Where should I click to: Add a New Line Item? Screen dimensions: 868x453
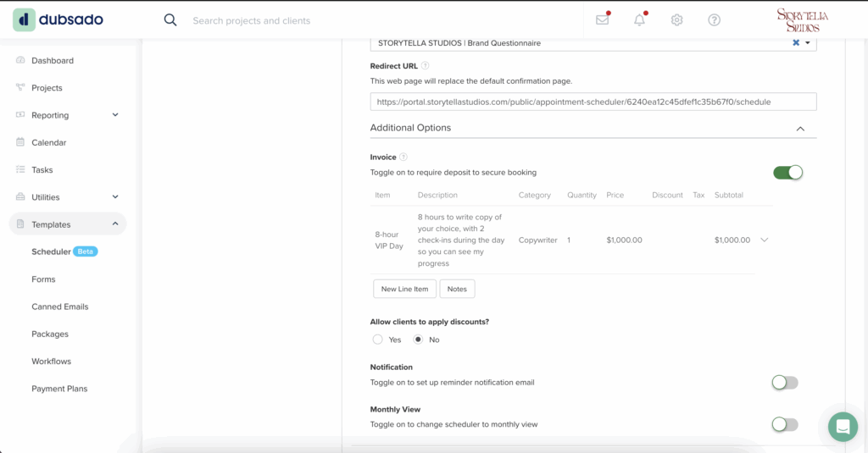(404, 289)
